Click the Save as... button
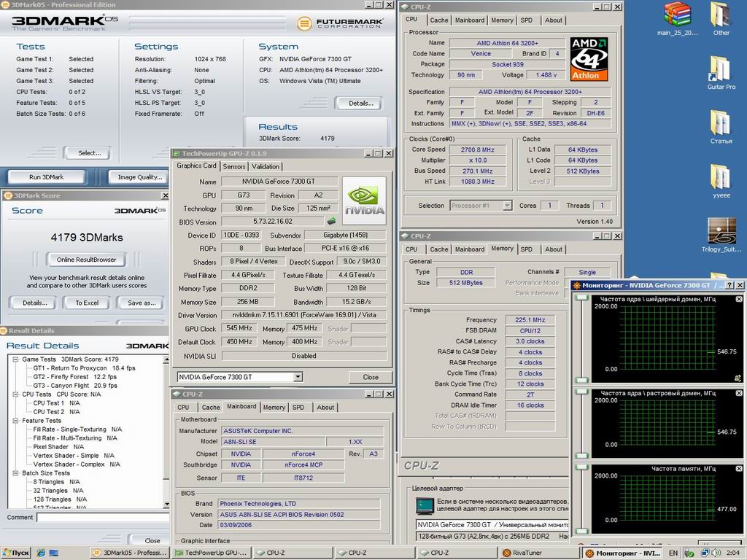The width and height of the screenshot is (747, 560). coord(142,303)
